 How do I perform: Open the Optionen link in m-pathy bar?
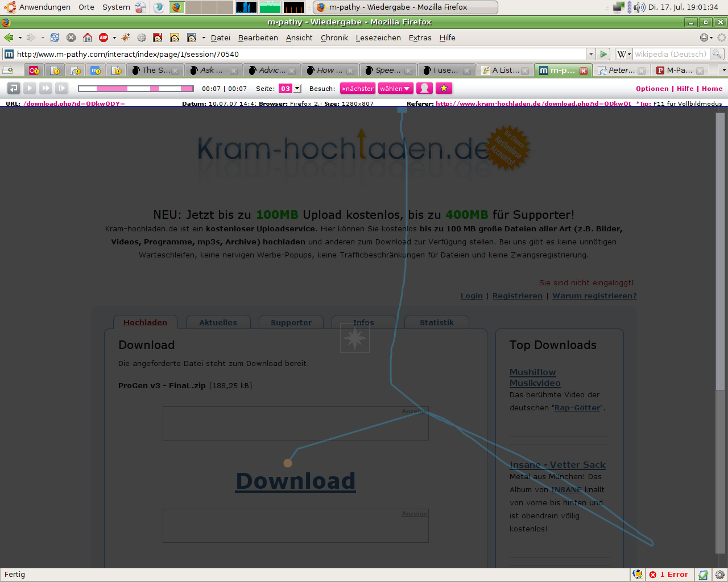pos(652,89)
